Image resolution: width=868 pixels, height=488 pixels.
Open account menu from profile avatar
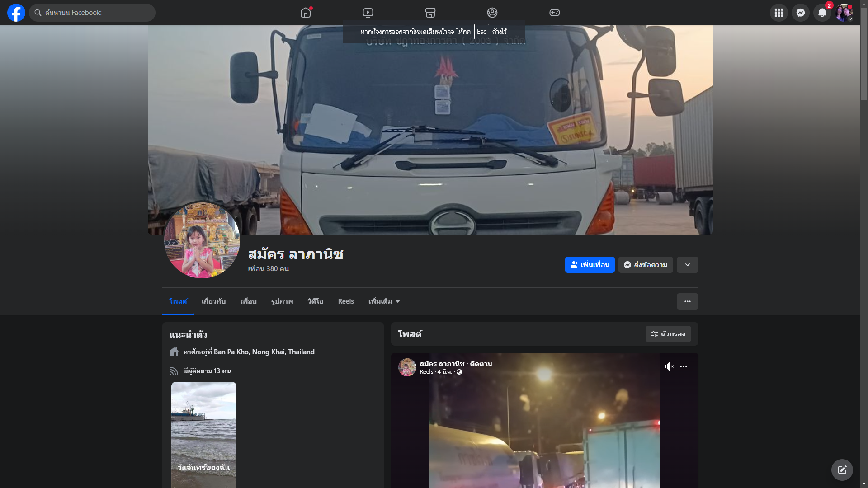[x=844, y=13]
